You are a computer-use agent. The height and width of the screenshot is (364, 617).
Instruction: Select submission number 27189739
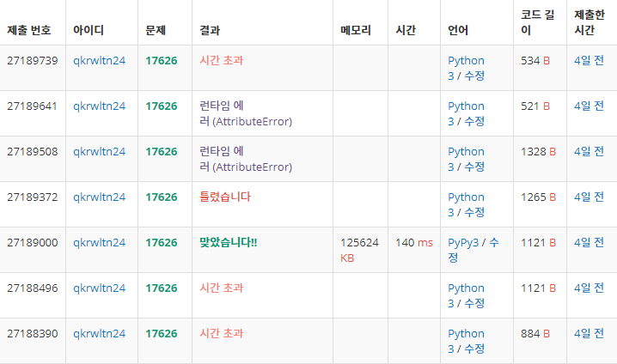pyautogui.click(x=33, y=61)
